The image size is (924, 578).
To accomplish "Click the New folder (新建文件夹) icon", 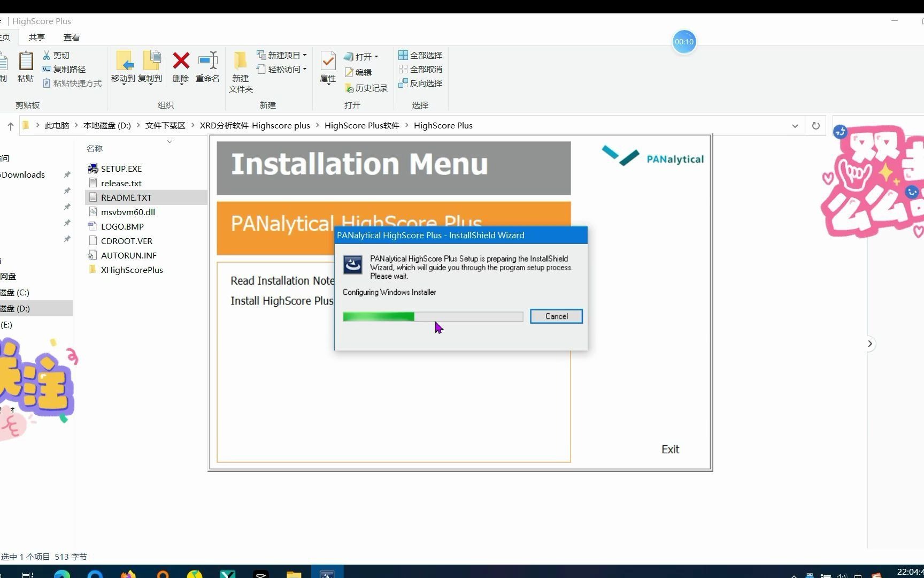I will pyautogui.click(x=241, y=61).
